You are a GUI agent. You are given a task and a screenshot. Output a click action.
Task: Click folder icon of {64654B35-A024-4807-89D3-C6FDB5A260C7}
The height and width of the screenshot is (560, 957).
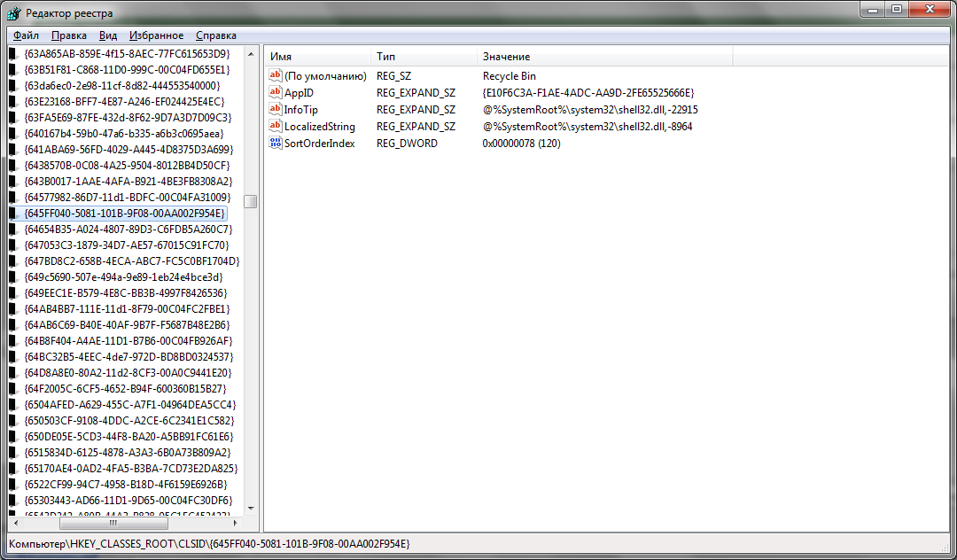(x=12, y=229)
